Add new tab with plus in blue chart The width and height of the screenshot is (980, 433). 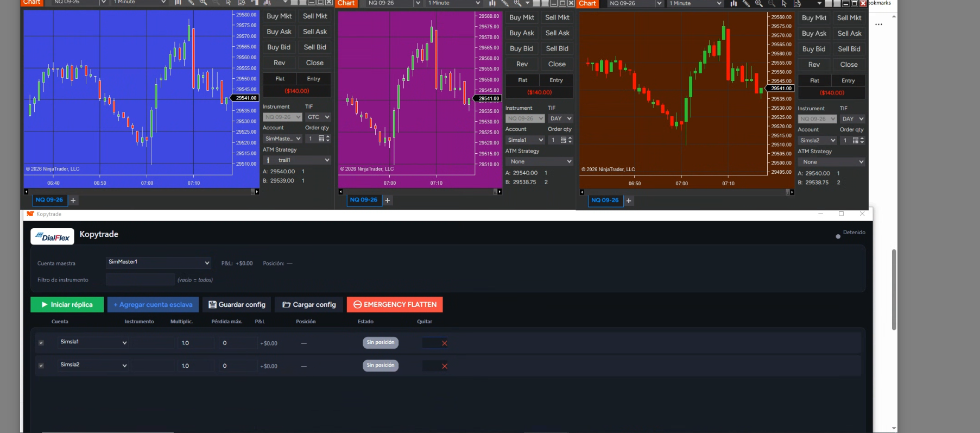(x=73, y=200)
